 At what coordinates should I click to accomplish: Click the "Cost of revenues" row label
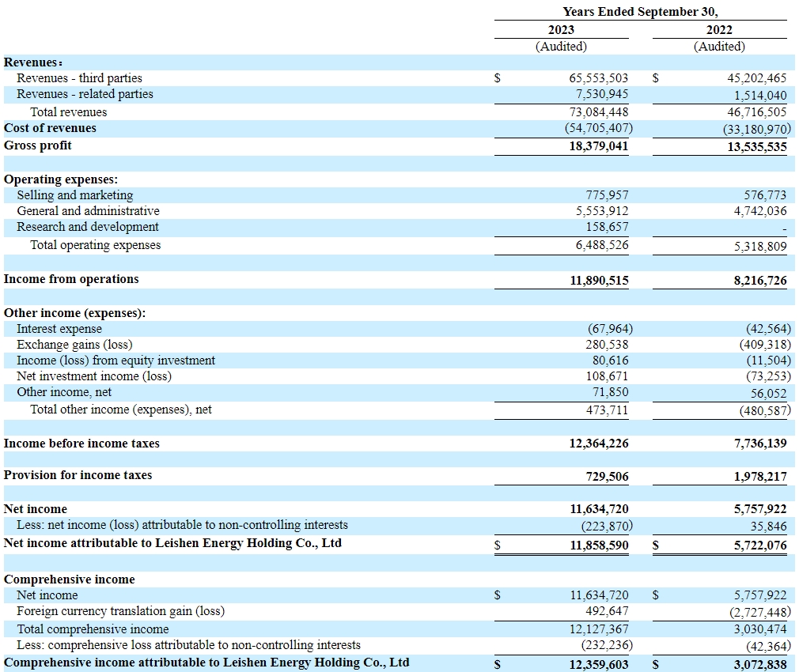50,128
